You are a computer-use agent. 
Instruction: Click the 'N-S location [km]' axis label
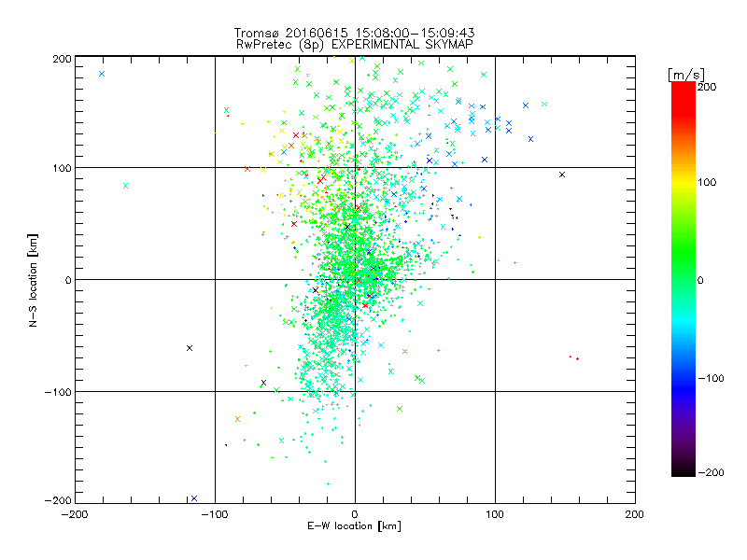pos(33,281)
